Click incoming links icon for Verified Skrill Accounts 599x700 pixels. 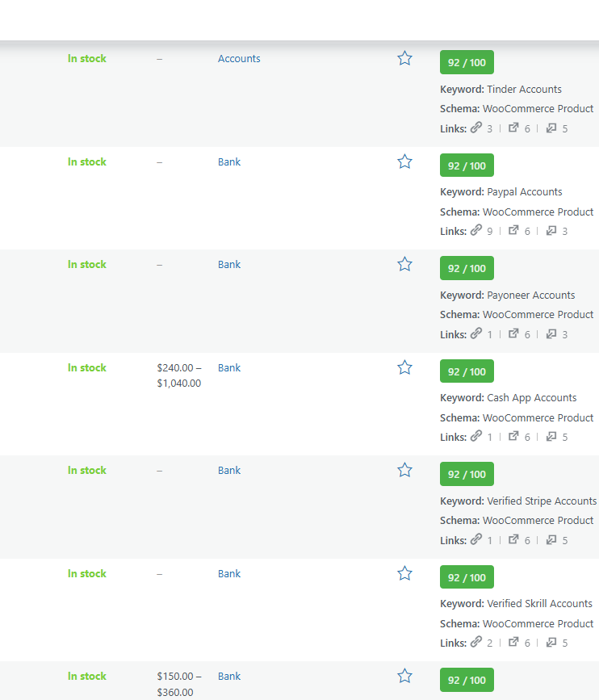tap(551, 643)
